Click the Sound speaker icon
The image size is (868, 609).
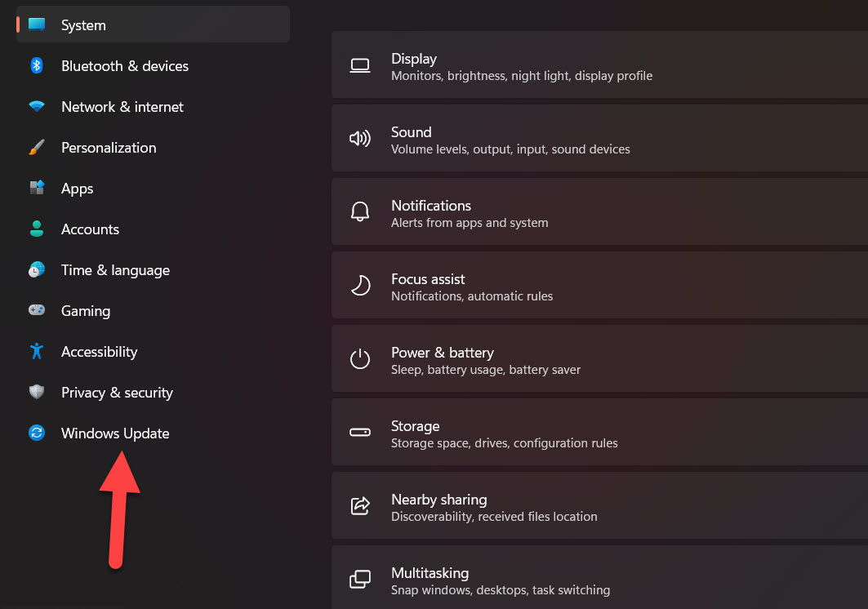click(x=360, y=139)
